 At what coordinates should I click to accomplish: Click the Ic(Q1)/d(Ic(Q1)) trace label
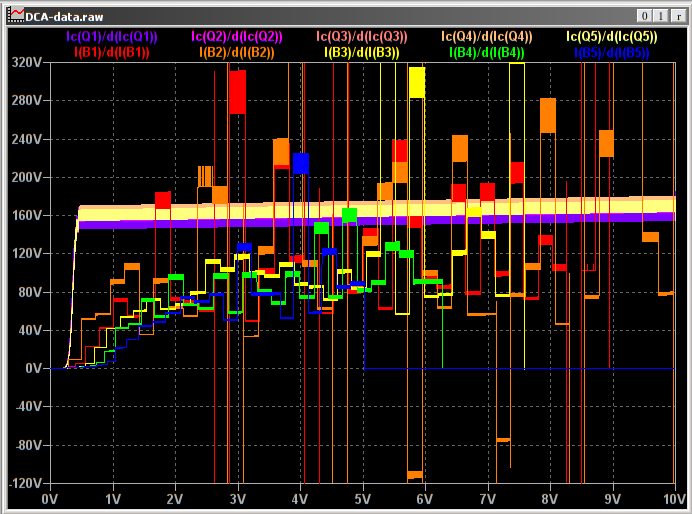point(112,37)
